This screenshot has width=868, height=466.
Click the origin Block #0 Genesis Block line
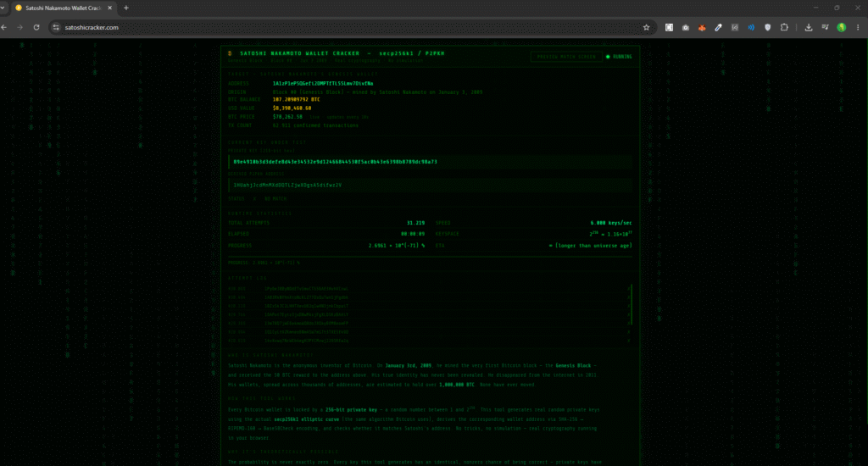377,92
